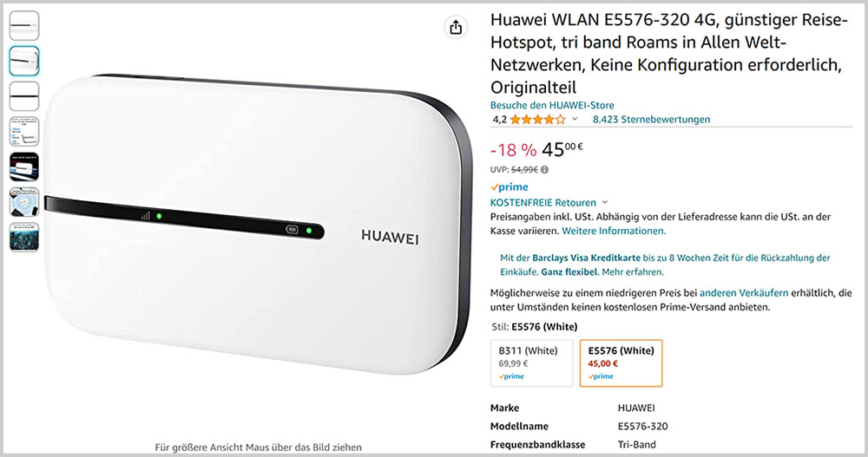Open the sixth thumbnail with blue circle
Image resolution: width=868 pixels, height=457 pixels.
(x=24, y=202)
